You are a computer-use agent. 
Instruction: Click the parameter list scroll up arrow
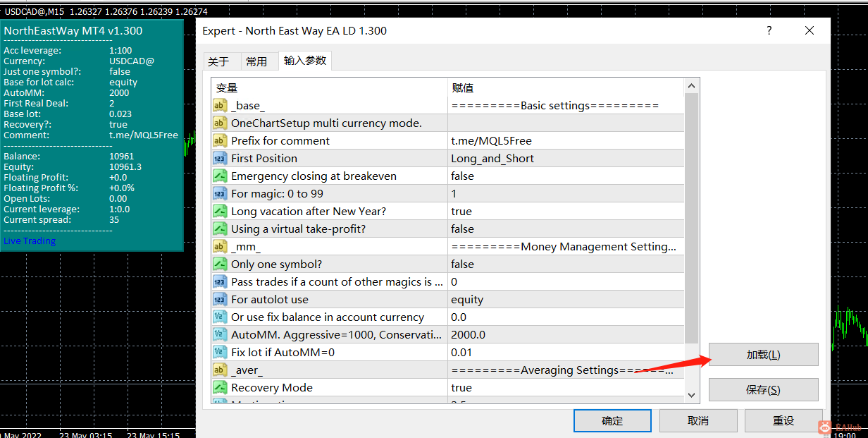[x=692, y=86]
